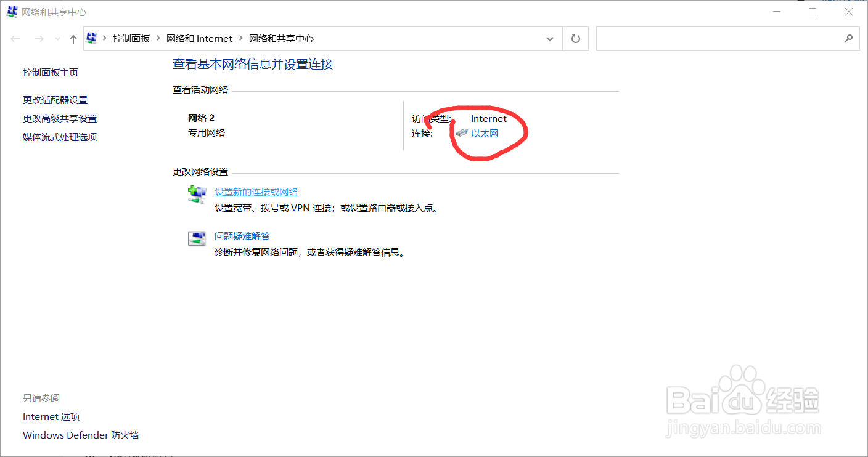Open 更改适配器设置

[55, 99]
